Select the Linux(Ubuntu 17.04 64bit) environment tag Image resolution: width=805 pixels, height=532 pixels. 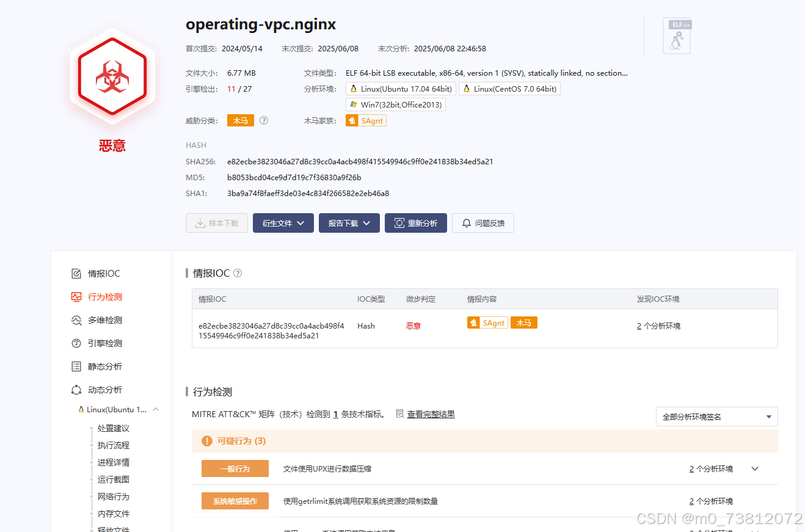coord(401,89)
